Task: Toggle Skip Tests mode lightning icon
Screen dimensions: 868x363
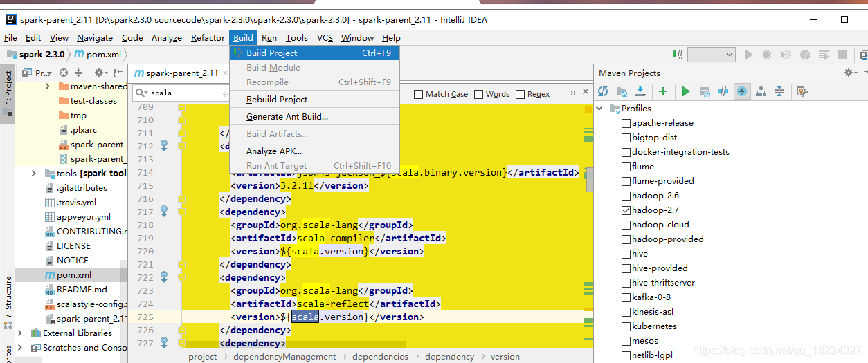Action: [x=742, y=91]
